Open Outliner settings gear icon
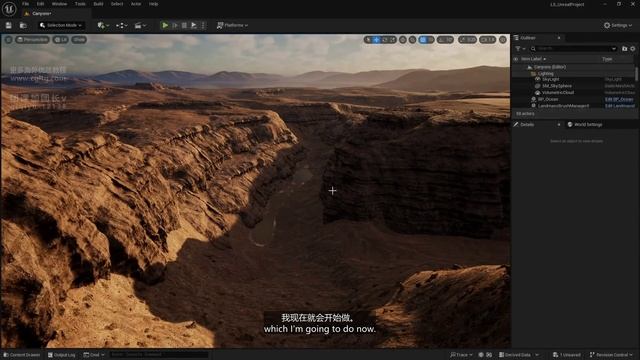 (x=633, y=49)
